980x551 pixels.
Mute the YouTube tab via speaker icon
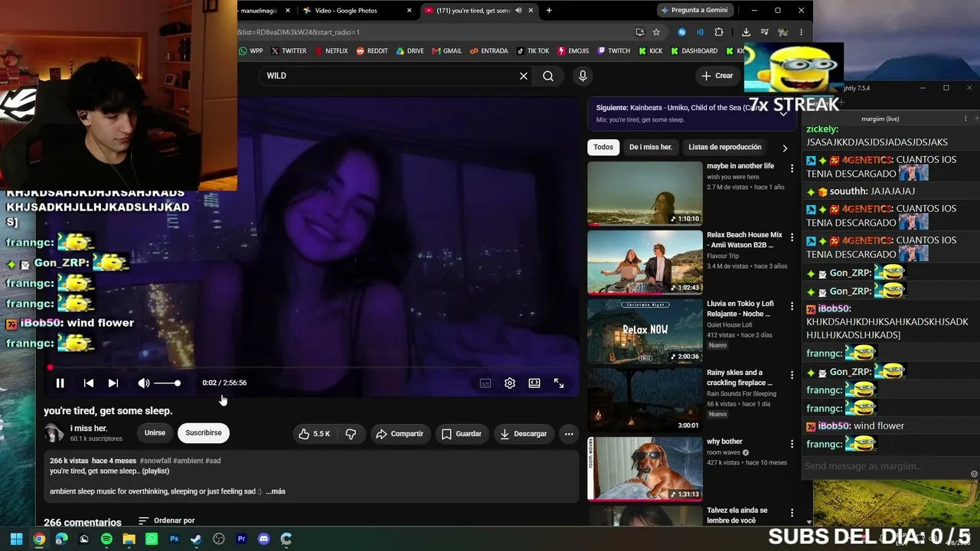pyautogui.click(x=519, y=11)
